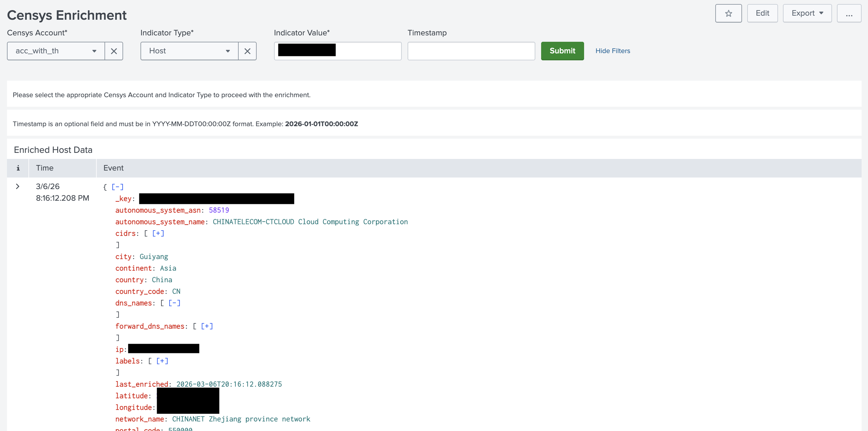Clear the Indicator Type selection
This screenshot has width=868, height=431.
point(247,51)
